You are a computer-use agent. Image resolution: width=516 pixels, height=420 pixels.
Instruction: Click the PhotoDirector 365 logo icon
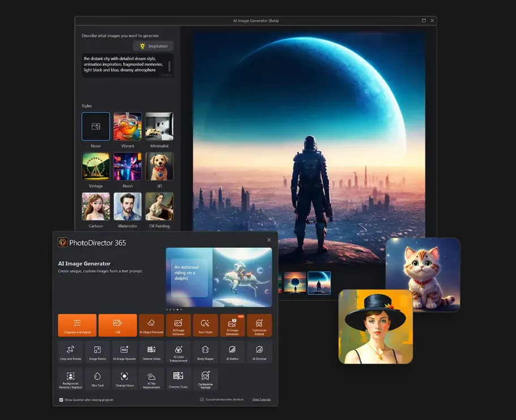coord(62,243)
